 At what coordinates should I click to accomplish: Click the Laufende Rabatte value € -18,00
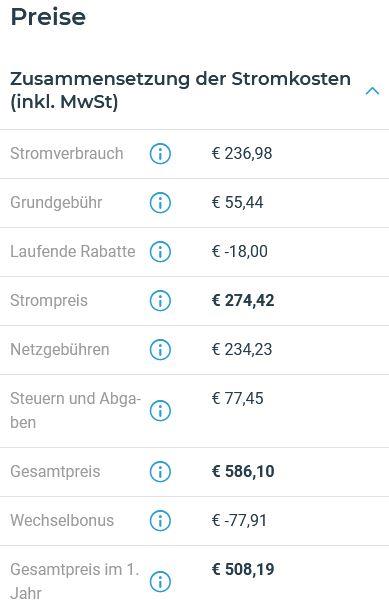tap(240, 251)
